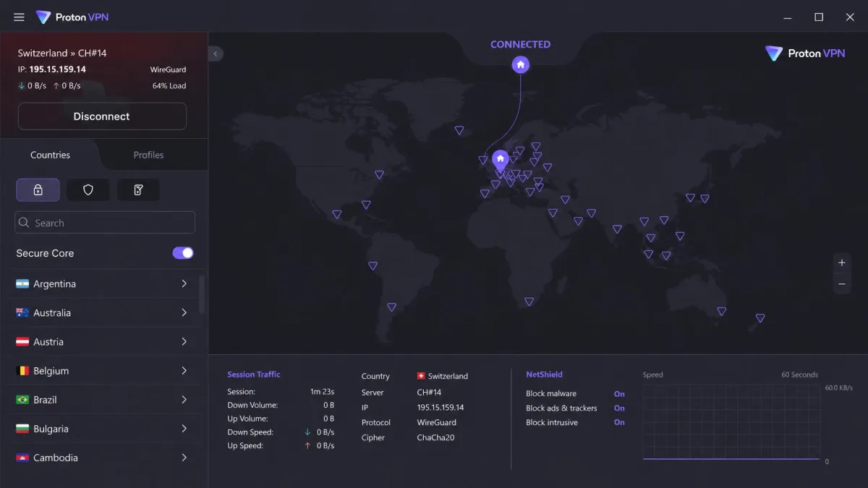Image resolution: width=868 pixels, height=488 pixels.
Task: Click the connected server home pin on map
Action: pyautogui.click(x=500, y=159)
